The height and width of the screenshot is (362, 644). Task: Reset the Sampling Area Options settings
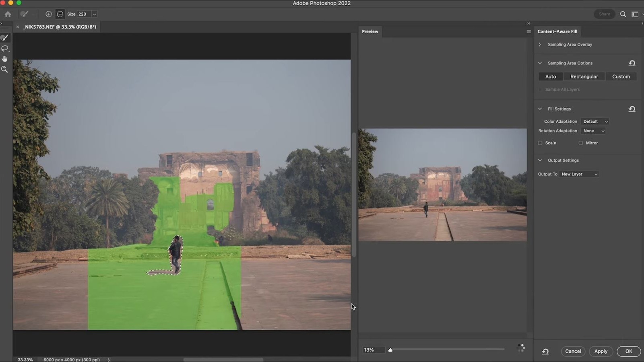pyautogui.click(x=632, y=63)
